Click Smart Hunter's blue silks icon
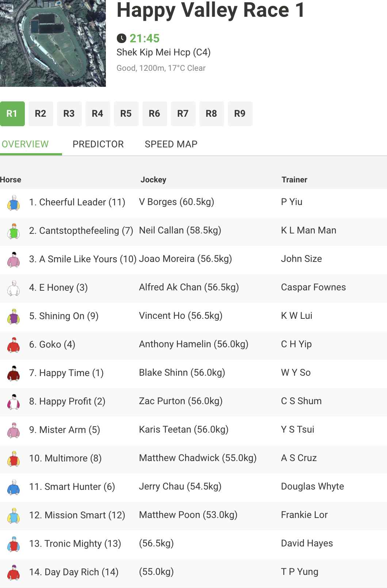Image resolution: width=387 pixels, height=588 pixels. (x=14, y=487)
